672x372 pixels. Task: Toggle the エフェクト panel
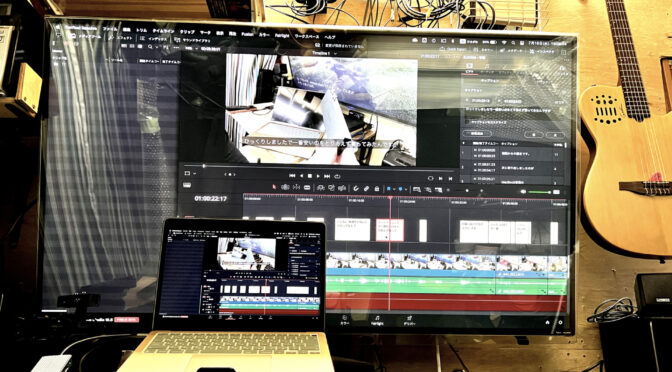coord(121,38)
